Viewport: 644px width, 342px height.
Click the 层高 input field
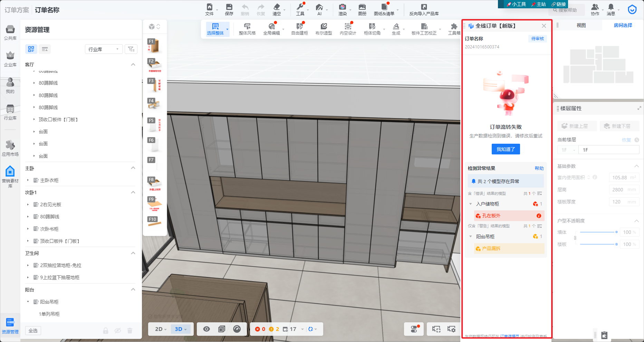click(x=624, y=190)
